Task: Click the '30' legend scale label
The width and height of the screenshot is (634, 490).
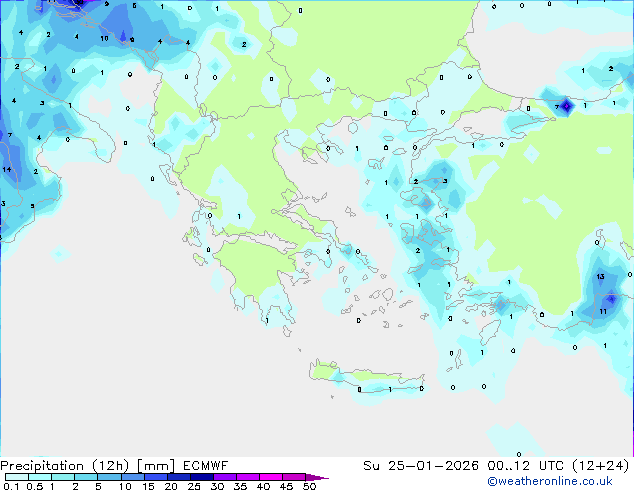Action: [x=217, y=486]
